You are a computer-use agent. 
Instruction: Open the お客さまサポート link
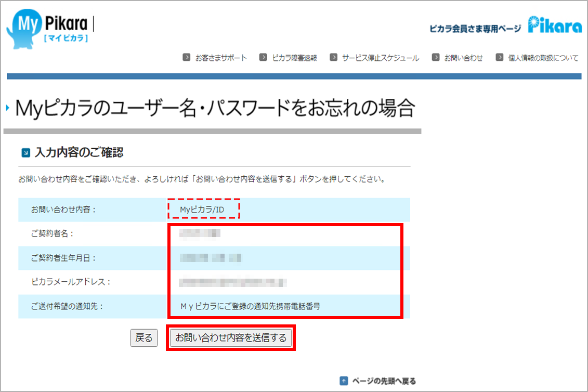(221, 58)
